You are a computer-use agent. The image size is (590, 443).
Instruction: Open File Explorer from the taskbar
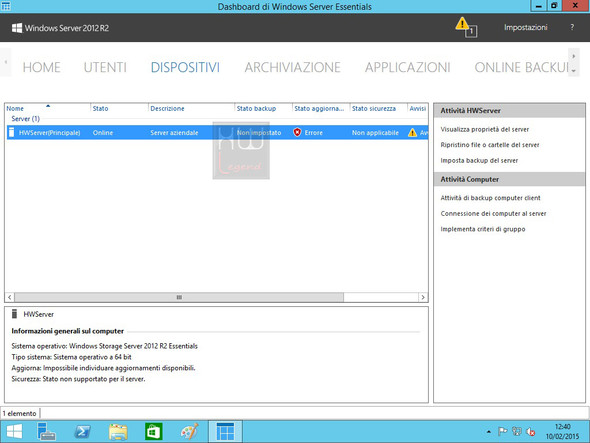(x=118, y=431)
